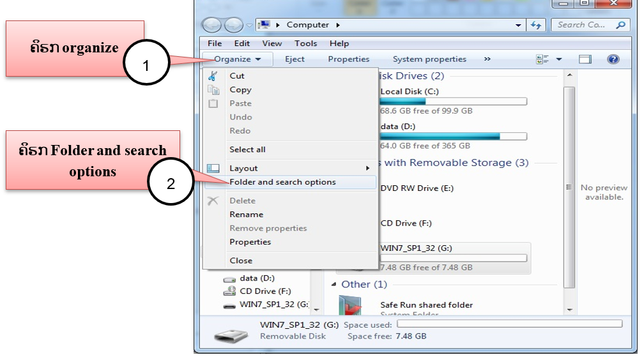The image size is (644, 357).
Task: Collapse the Other (1) group
Action: pos(334,284)
